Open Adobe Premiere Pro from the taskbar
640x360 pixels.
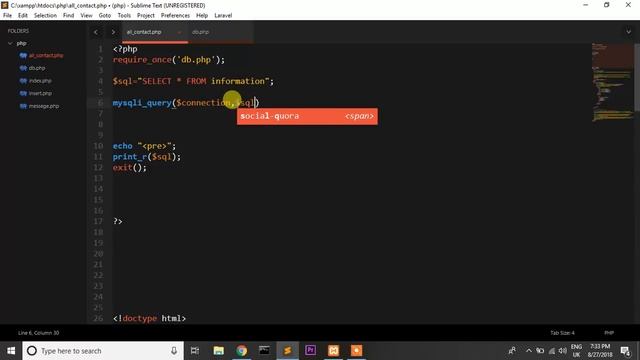(x=310, y=351)
